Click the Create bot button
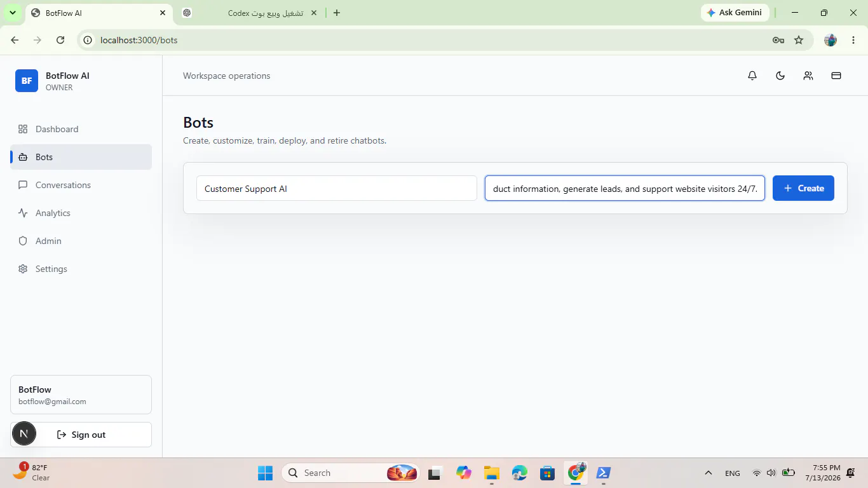The width and height of the screenshot is (868, 488). pos(803,188)
